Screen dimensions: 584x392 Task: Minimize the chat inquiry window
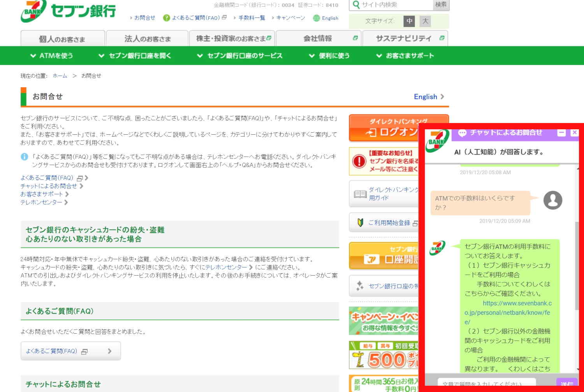click(x=561, y=133)
